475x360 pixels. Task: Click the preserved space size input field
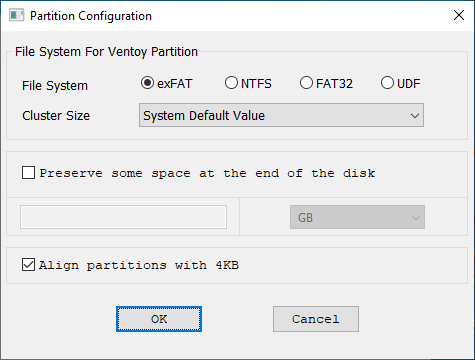123,217
